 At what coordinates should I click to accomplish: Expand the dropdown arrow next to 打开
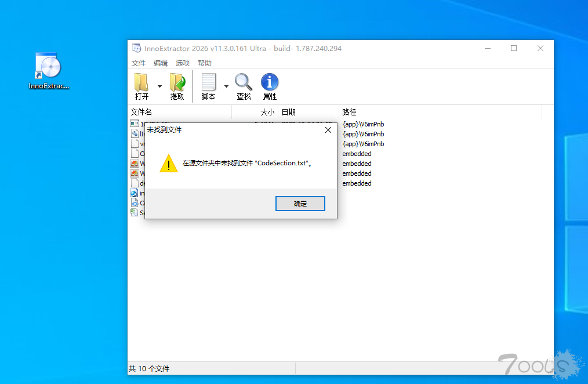(158, 86)
